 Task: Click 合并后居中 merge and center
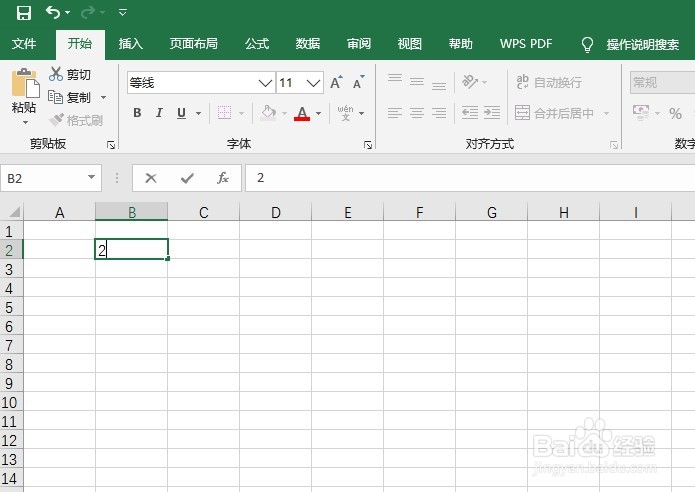[x=554, y=113]
